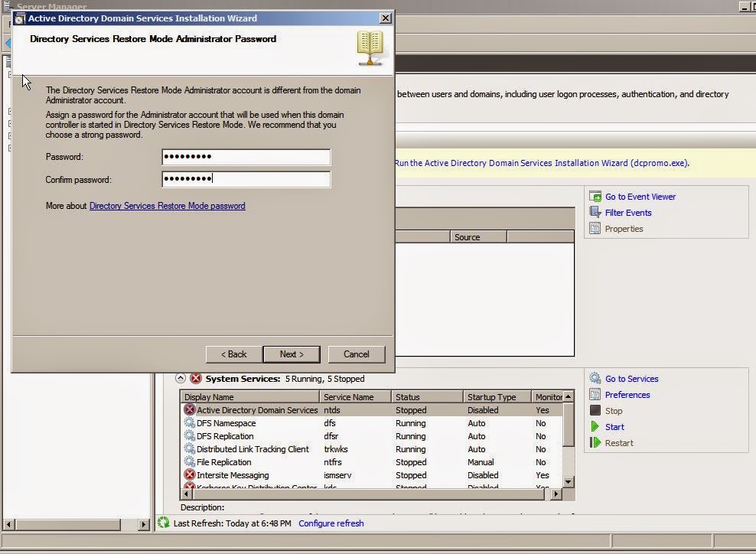This screenshot has height=554, width=756.
Task: Open Directory Services Restore Mode password link
Action: click(x=168, y=206)
